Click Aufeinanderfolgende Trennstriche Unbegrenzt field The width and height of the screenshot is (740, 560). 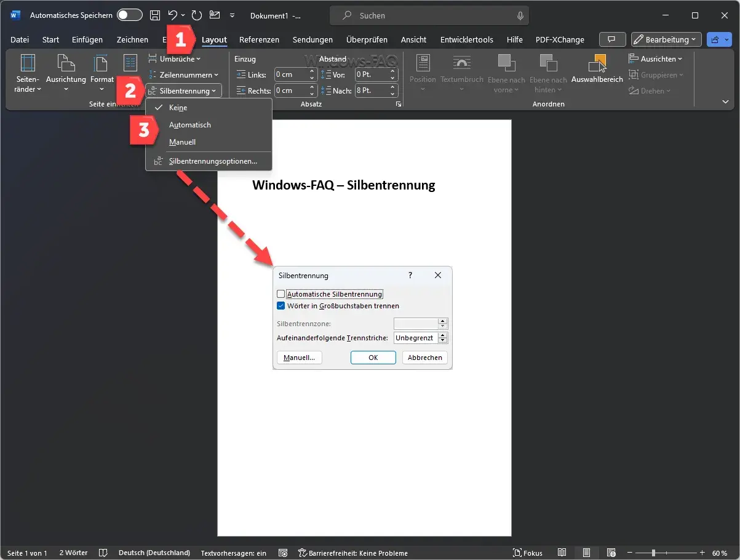[x=416, y=338]
